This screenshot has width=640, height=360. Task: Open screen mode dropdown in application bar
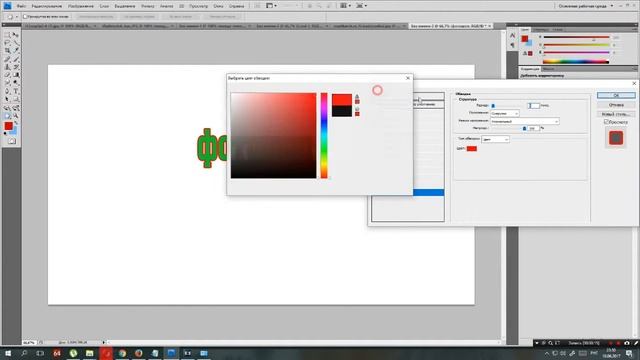(361, 6)
